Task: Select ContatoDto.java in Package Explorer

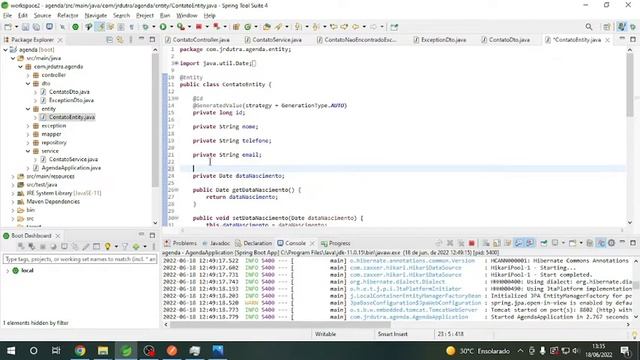Action: [69, 92]
